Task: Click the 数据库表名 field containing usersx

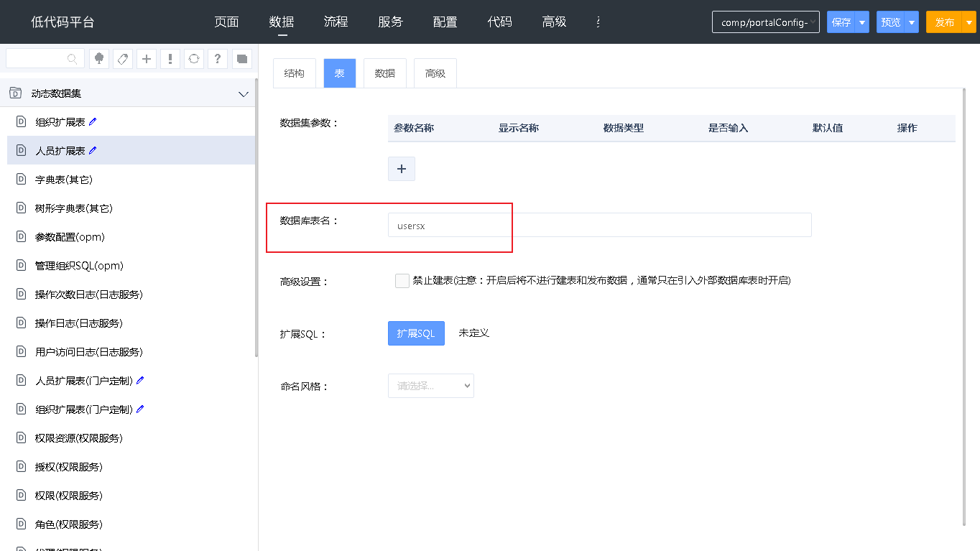Action: point(600,225)
